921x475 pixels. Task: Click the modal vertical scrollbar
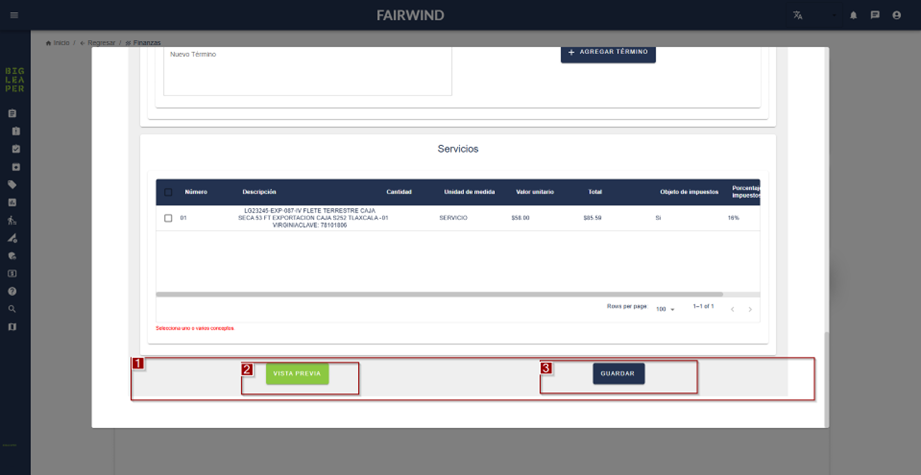[826, 379]
